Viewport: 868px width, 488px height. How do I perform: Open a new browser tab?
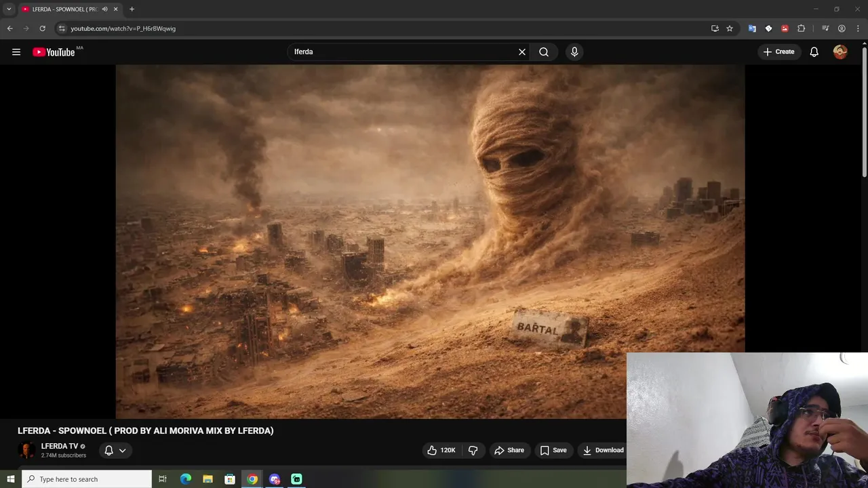132,9
